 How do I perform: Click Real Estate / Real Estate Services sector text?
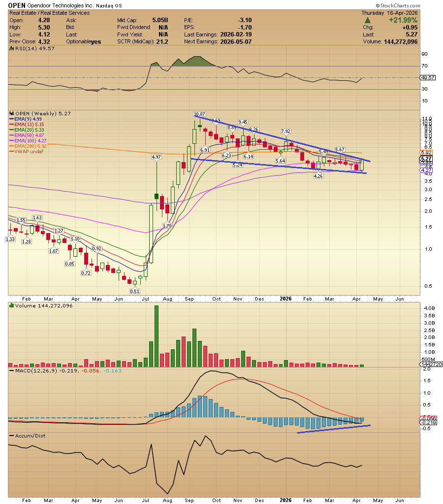[x=50, y=13]
